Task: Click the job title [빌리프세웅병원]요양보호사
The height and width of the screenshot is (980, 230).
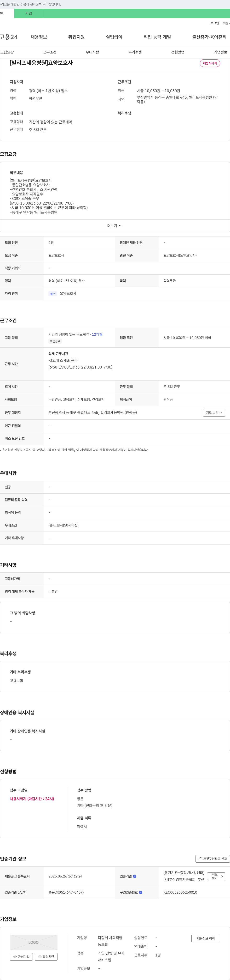Action: pos(41,63)
